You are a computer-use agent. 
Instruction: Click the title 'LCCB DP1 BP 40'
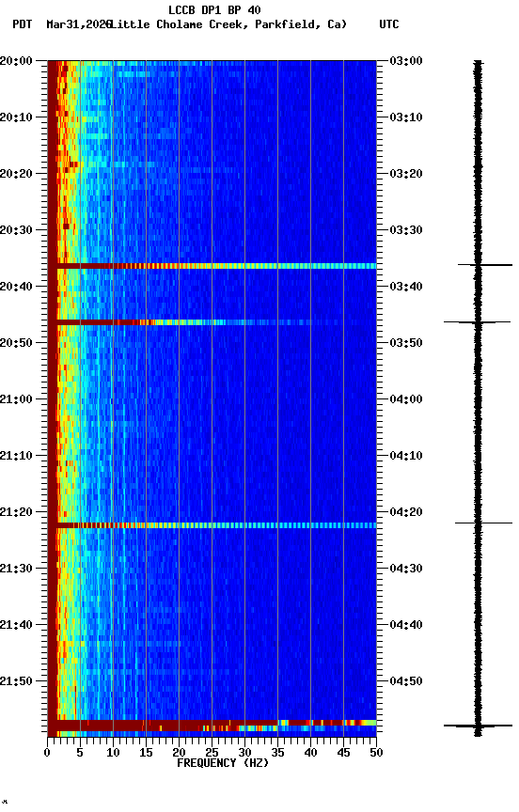click(x=214, y=9)
